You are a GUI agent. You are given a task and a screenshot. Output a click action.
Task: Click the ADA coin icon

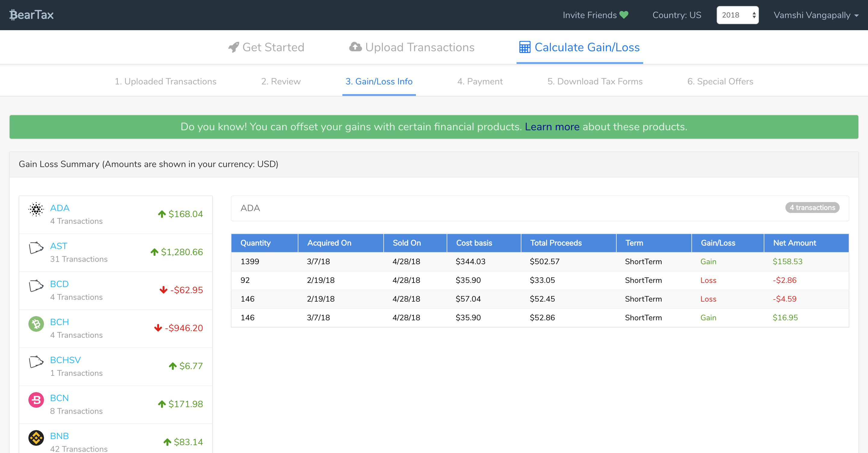click(x=36, y=209)
